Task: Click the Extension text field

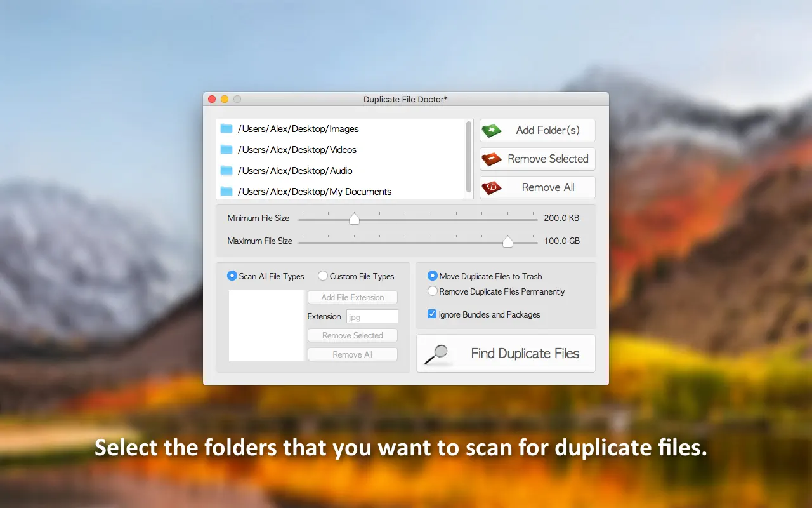Action: point(372,316)
